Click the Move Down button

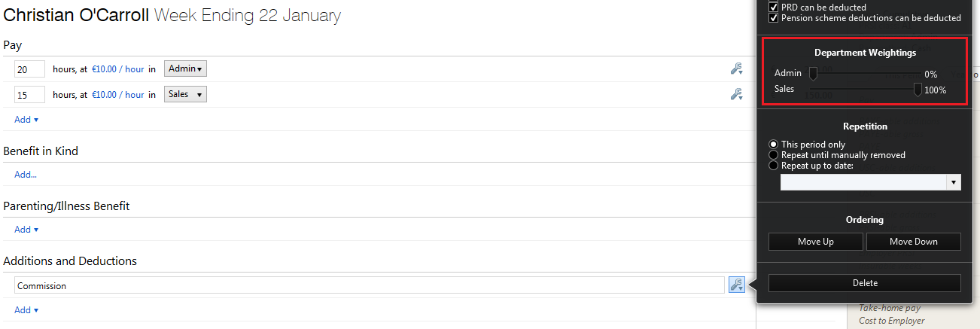tap(914, 242)
